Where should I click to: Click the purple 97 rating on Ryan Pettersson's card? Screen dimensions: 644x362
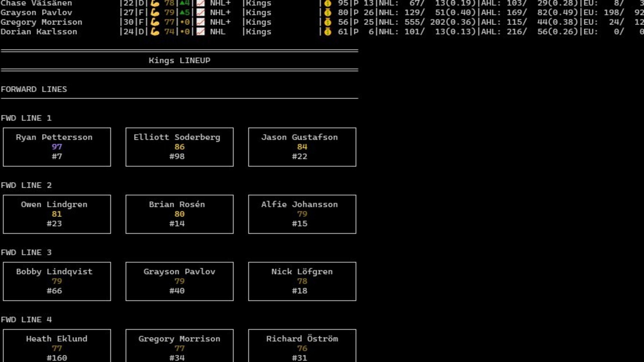[x=57, y=147]
